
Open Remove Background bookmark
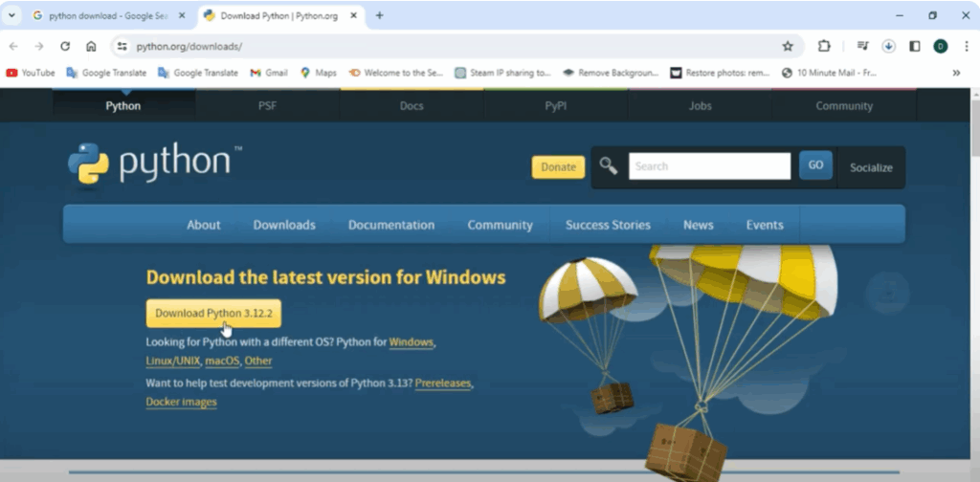[611, 73]
